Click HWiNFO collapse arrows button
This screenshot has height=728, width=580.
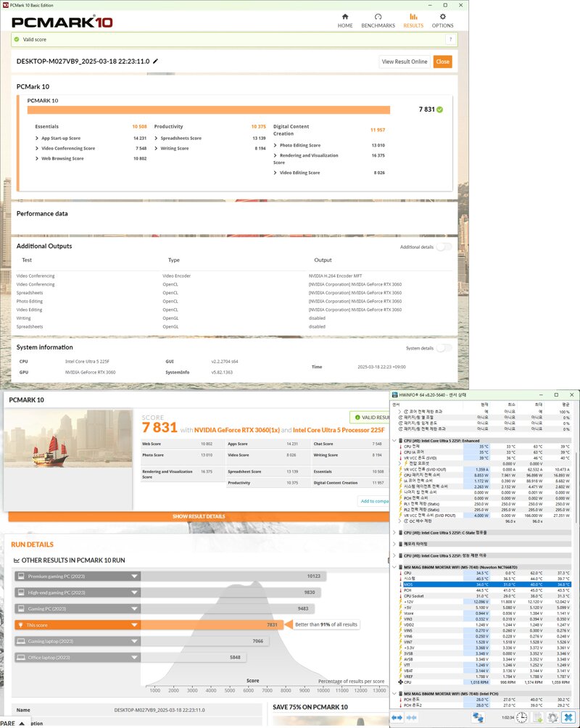pyautogui.click(x=412, y=717)
